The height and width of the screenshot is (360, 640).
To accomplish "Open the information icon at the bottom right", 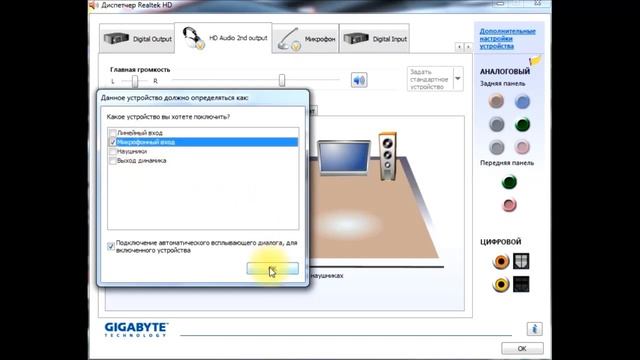I will 535,329.
